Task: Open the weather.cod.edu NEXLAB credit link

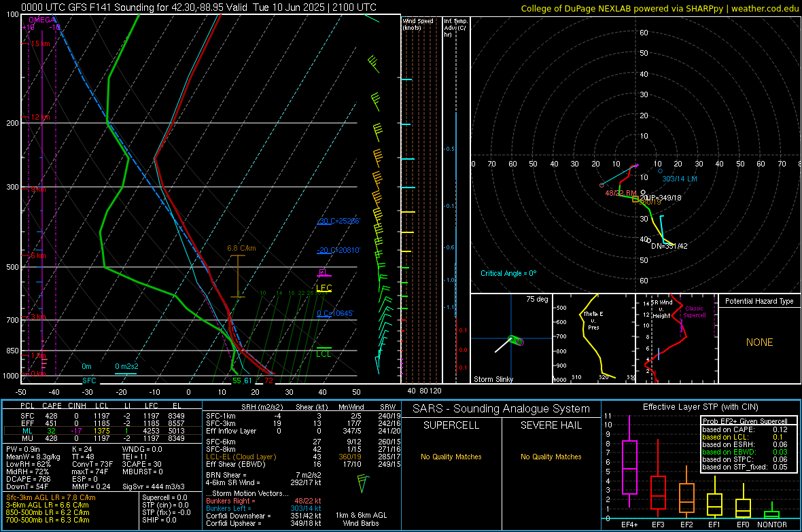Action: click(659, 8)
